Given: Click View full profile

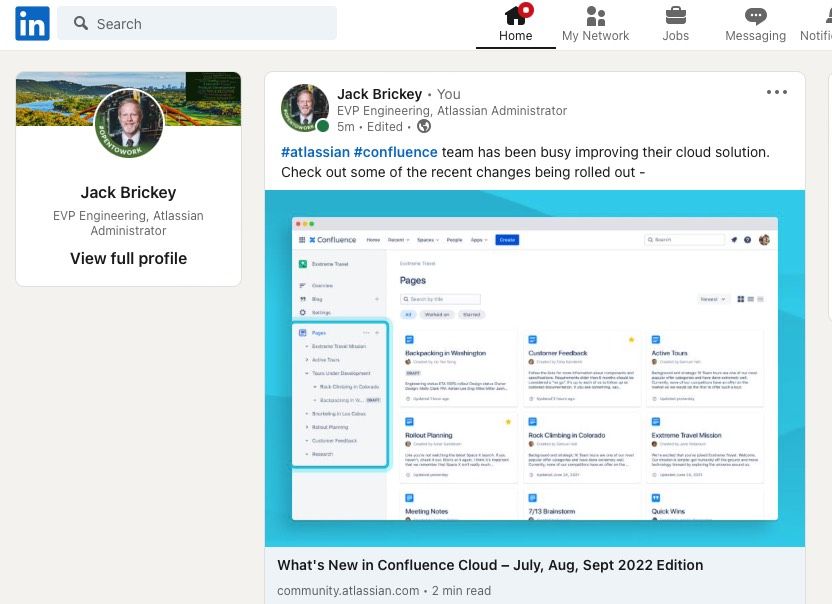Looking at the screenshot, I should coord(128,258).
